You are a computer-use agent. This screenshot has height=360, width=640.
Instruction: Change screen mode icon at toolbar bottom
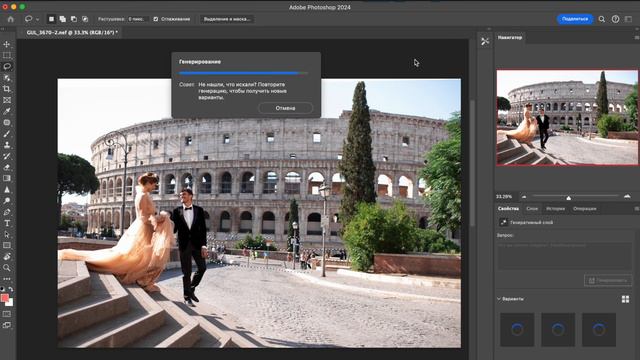point(7,325)
